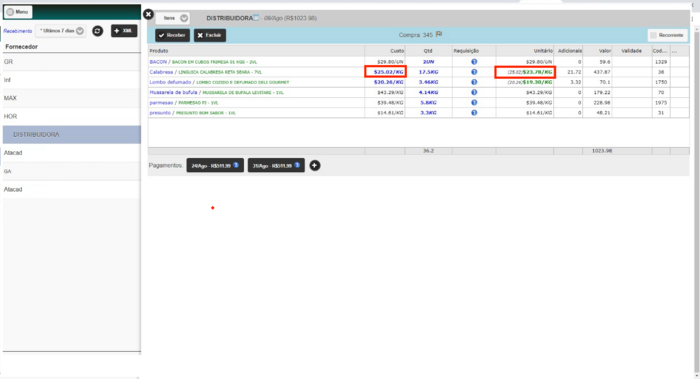The image size is (700, 379).
Task: Click the Validade column header
Action: 632,51
